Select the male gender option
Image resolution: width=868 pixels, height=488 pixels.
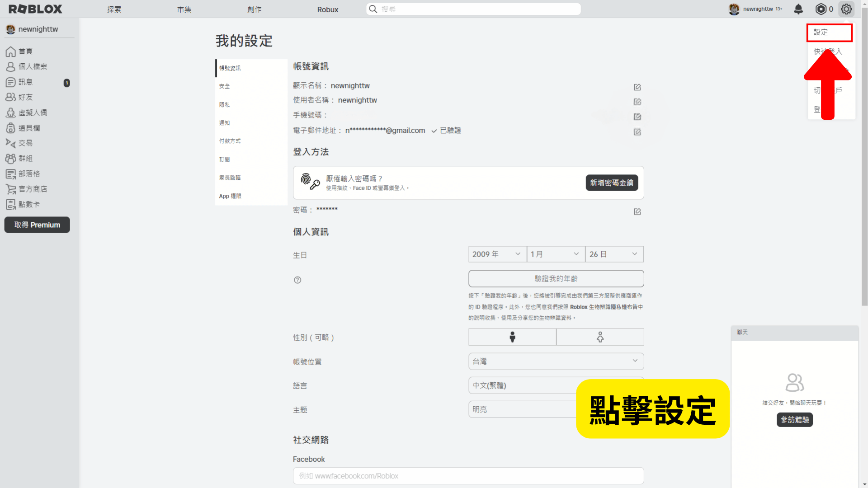[x=512, y=337]
